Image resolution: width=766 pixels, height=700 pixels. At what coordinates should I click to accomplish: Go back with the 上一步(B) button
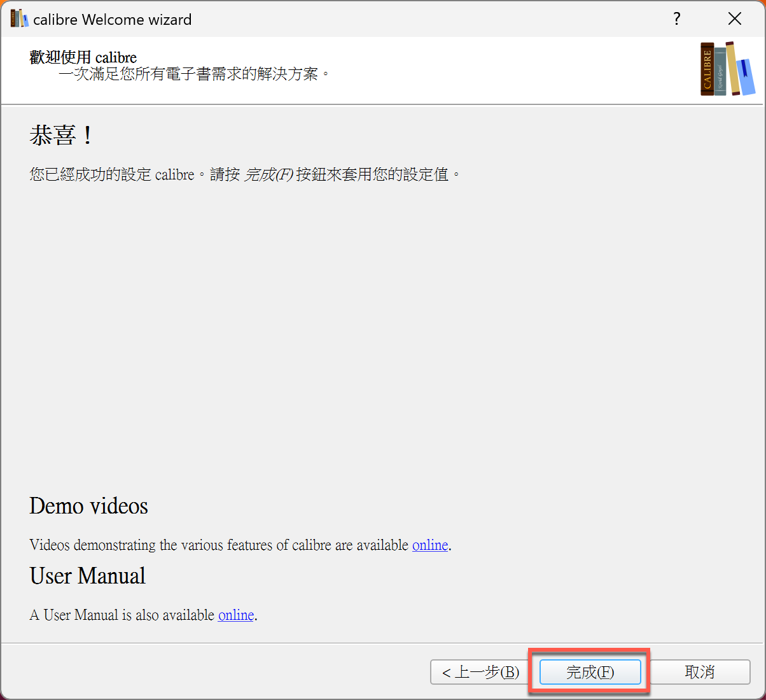coord(480,672)
